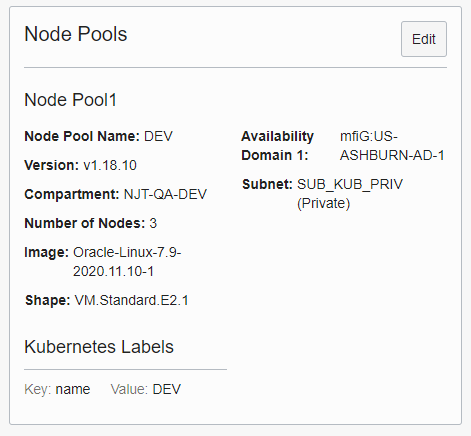Click the Node Pool1 subheading
The image size is (471, 436).
point(70,100)
